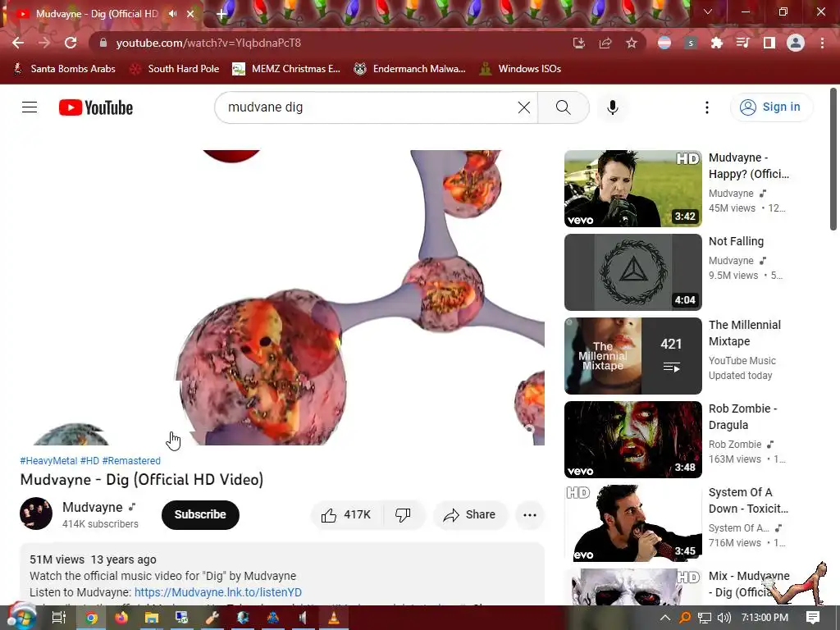The image size is (840, 630).
Task: Click the striped flag extension icon
Action: click(664, 43)
